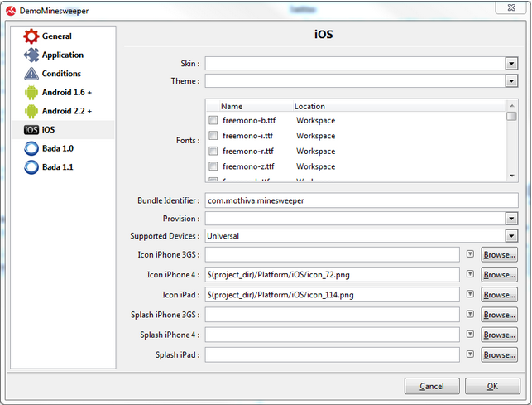Open variable menu for Icon iPhone 3GS

[x=470, y=254]
